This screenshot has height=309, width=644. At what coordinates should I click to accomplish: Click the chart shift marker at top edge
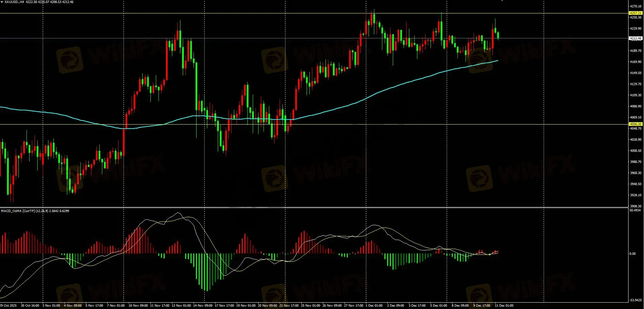tap(502, 1)
